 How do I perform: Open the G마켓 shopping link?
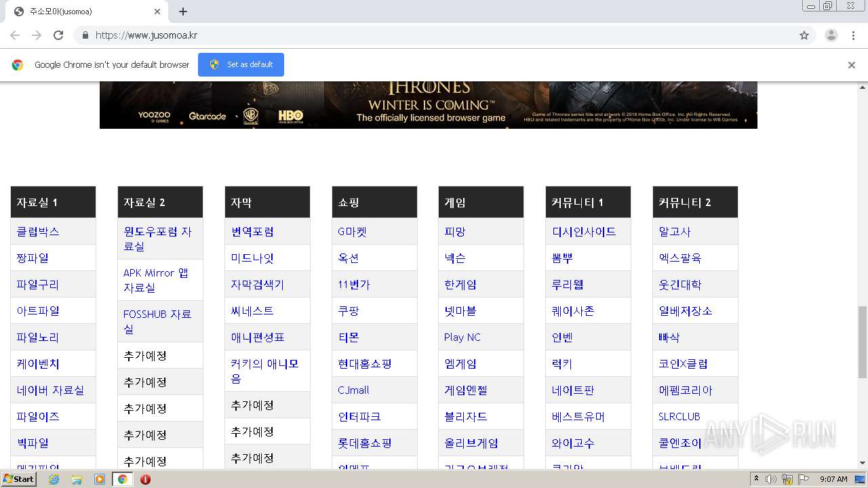352,232
